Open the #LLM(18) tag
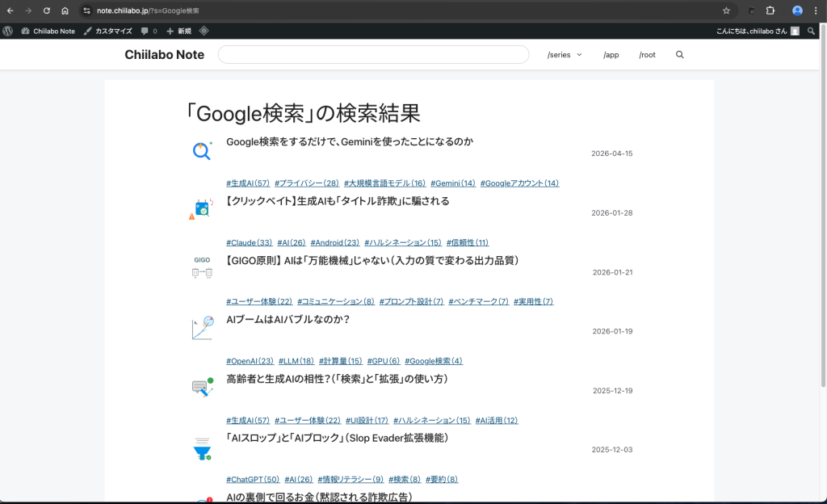The image size is (827, 504). pyautogui.click(x=296, y=362)
